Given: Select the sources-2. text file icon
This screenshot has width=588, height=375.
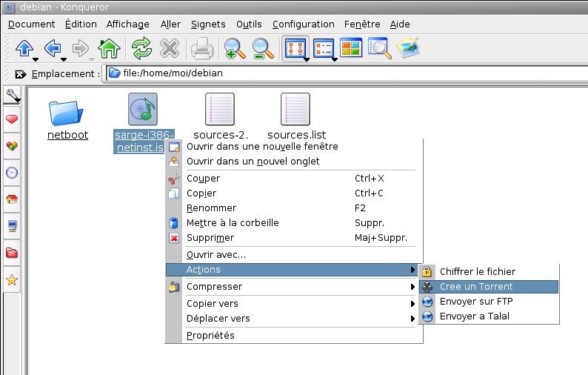Looking at the screenshot, I should click(x=220, y=109).
